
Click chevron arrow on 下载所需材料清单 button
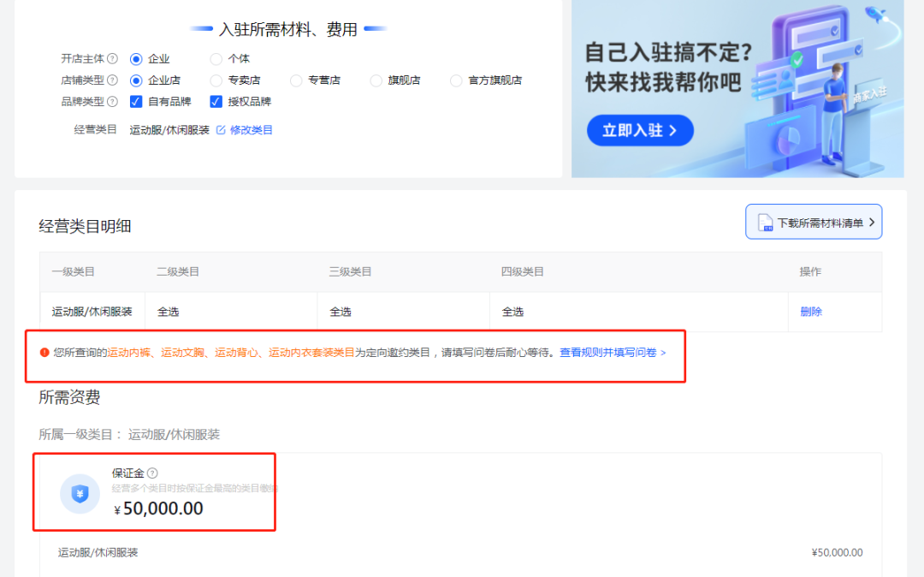coord(872,223)
